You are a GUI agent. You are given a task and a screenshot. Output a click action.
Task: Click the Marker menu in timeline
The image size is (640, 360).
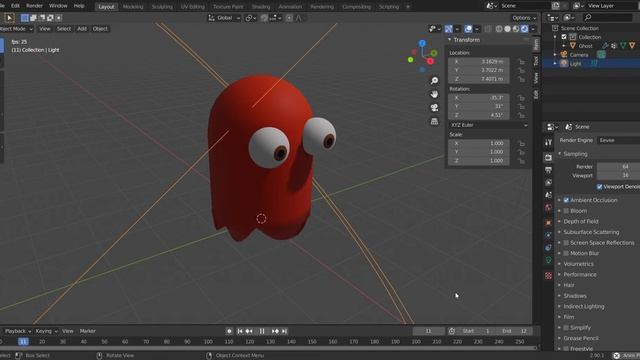click(87, 331)
